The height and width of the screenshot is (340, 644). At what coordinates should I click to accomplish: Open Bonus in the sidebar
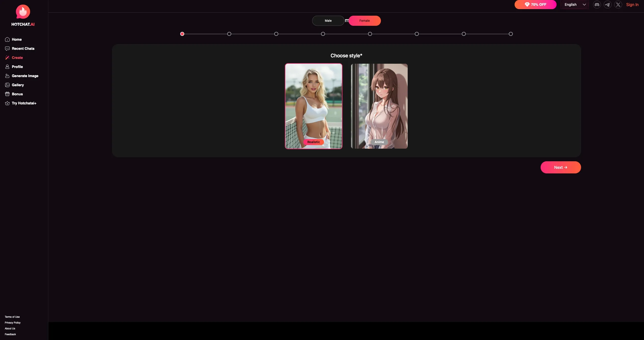click(x=17, y=94)
